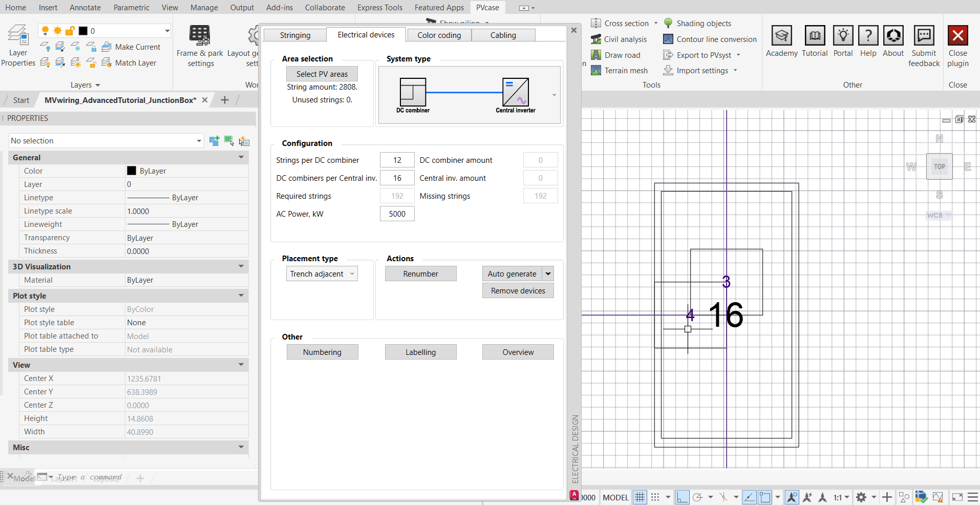This screenshot has width=980, height=506.
Task: Click Quick Select icon in Properties
Action: point(244,141)
